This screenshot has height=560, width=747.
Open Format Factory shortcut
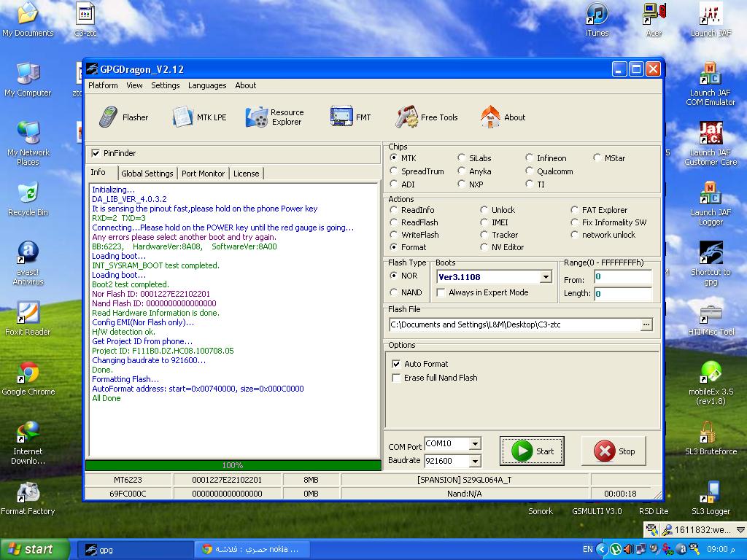point(28,497)
